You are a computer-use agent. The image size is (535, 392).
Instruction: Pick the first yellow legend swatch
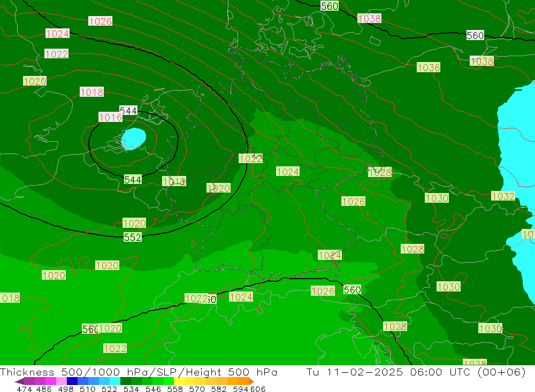179,381
